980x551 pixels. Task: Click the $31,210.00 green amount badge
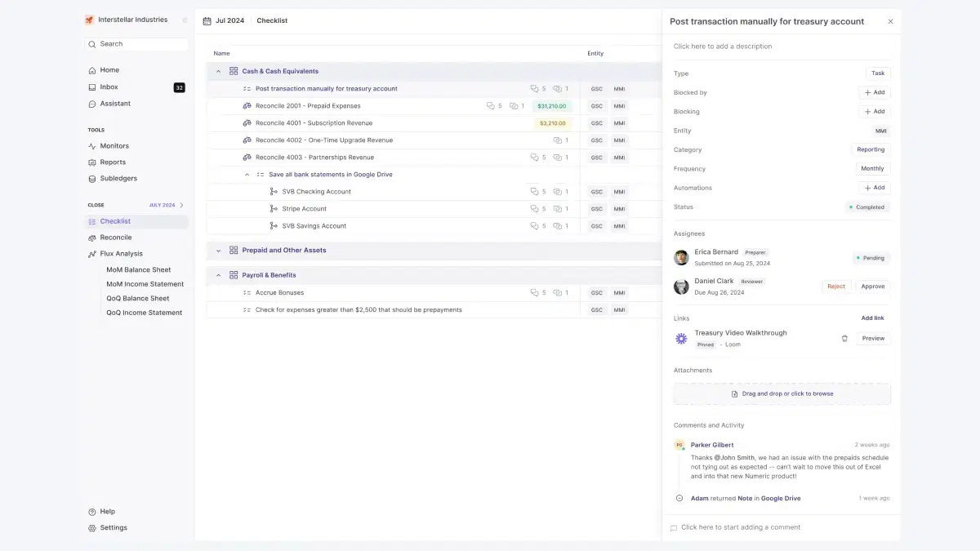pyautogui.click(x=553, y=106)
